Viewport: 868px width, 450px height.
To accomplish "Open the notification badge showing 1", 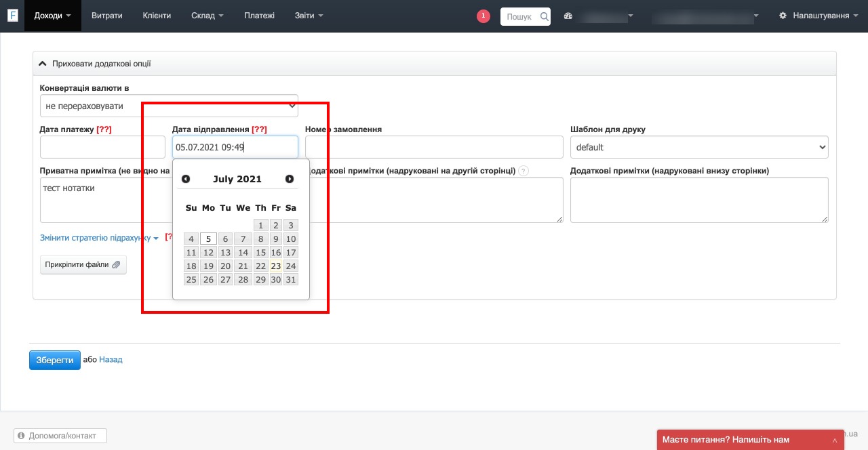I will pyautogui.click(x=484, y=16).
